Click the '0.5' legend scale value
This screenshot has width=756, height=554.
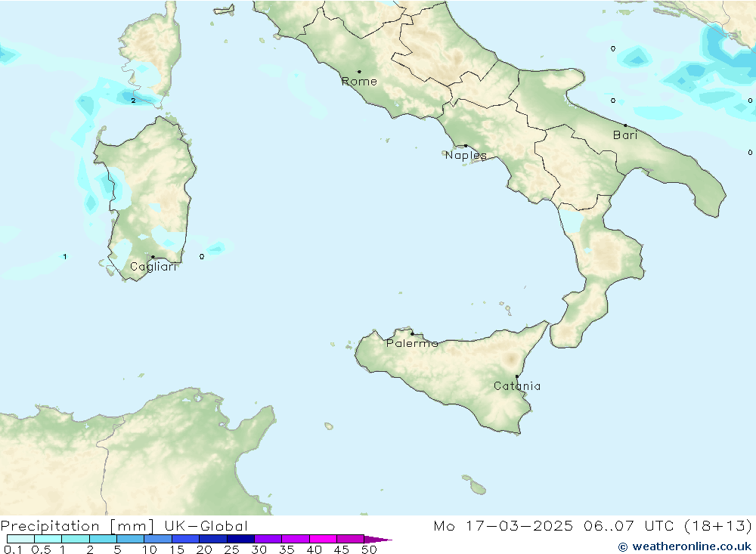pyautogui.click(x=41, y=549)
